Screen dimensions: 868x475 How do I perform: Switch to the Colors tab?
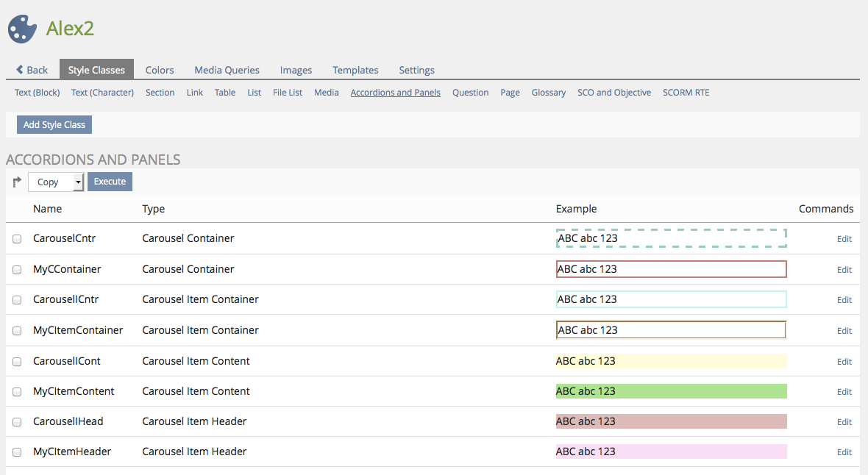(x=160, y=70)
